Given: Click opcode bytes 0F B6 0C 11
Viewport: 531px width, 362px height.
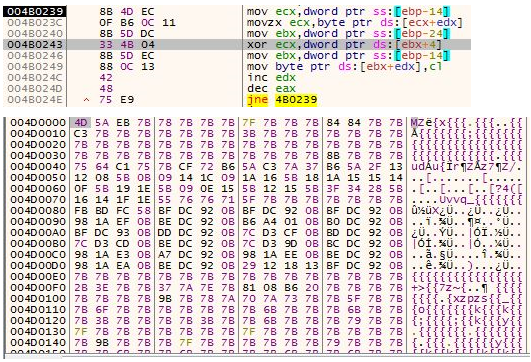Looking at the screenshot, I should click(x=137, y=23).
